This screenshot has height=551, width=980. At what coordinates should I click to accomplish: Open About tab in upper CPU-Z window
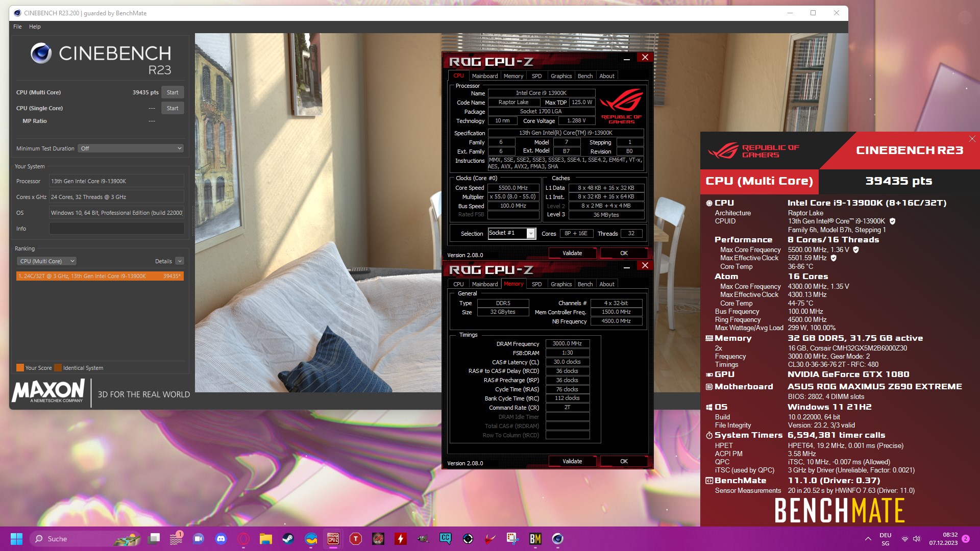[607, 76]
